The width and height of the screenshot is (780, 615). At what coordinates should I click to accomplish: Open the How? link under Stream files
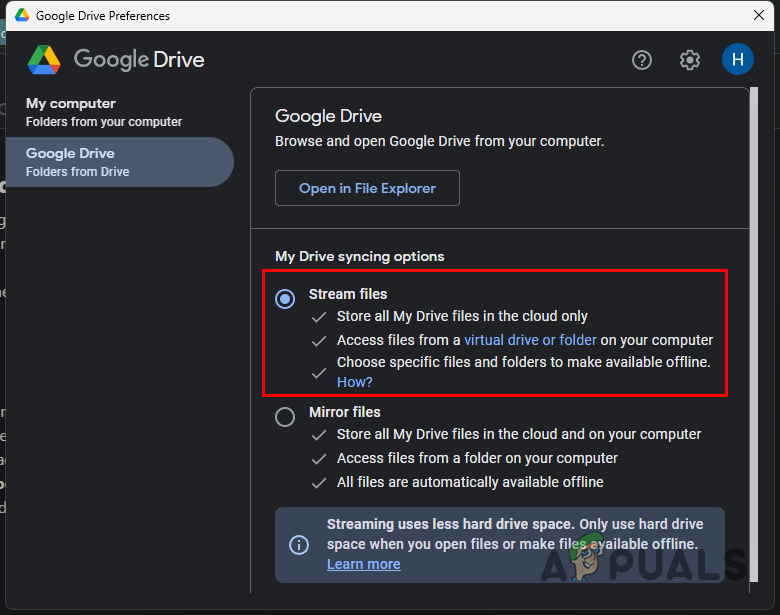354,382
